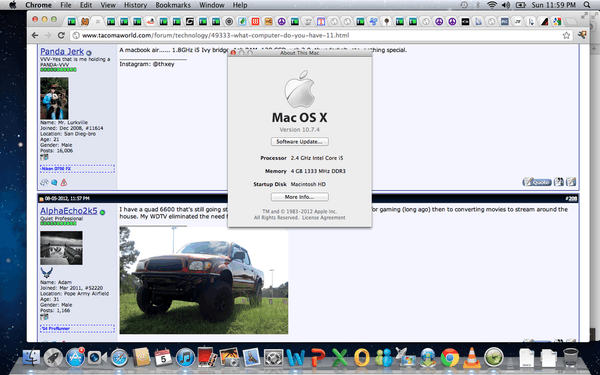Open the volume control in menu bar
Image resolution: width=600 pixels, height=375 pixels.
[x=506, y=5]
